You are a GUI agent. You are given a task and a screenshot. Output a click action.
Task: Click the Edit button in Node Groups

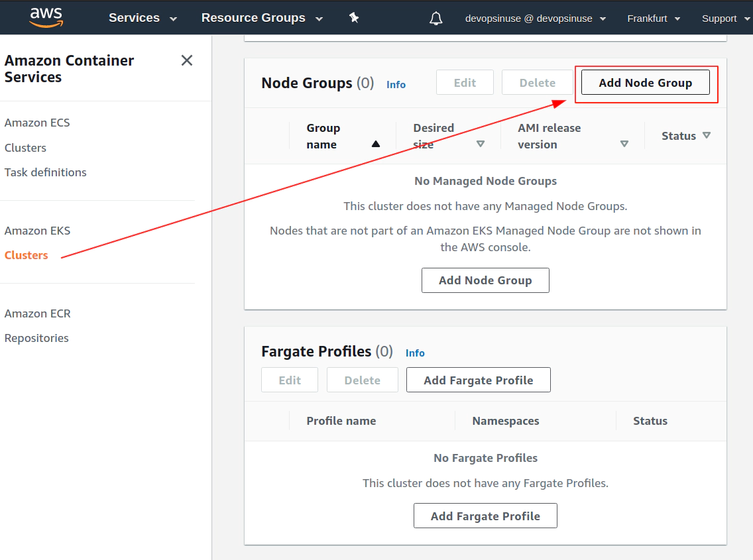(x=465, y=83)
